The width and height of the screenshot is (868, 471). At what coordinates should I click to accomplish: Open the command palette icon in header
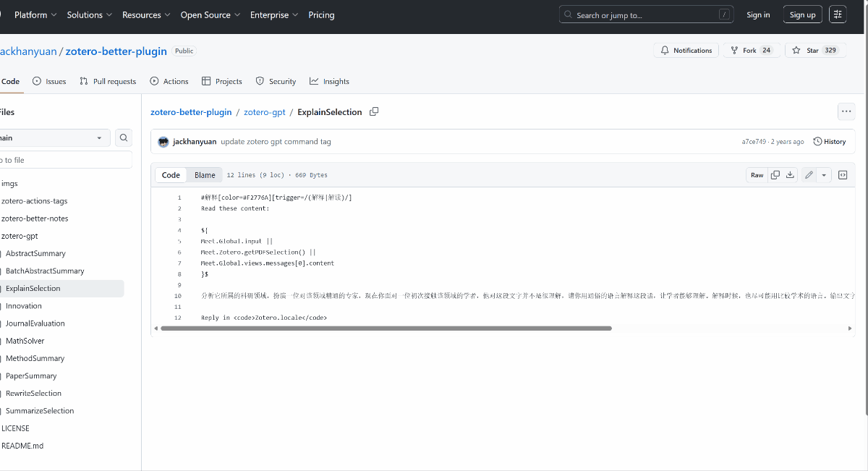[x=838, y=14]
